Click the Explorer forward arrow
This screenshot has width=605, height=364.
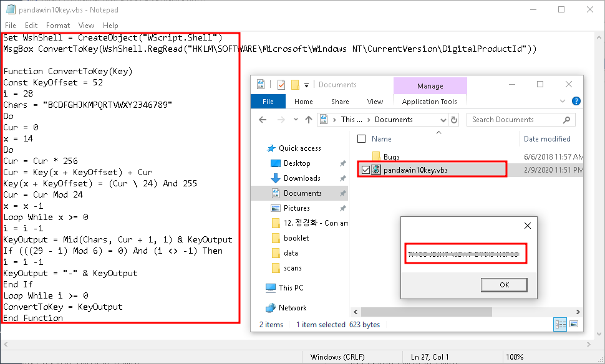coord(281,120)
